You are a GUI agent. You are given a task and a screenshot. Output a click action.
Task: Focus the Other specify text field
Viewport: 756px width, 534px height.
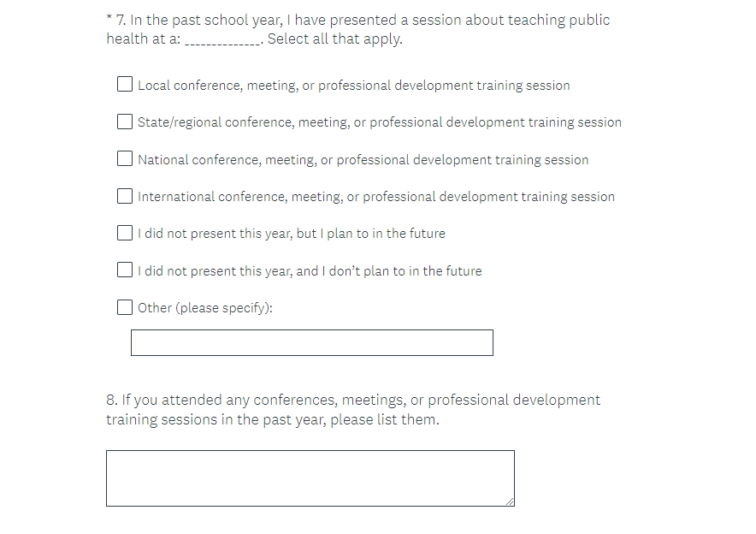311,342
